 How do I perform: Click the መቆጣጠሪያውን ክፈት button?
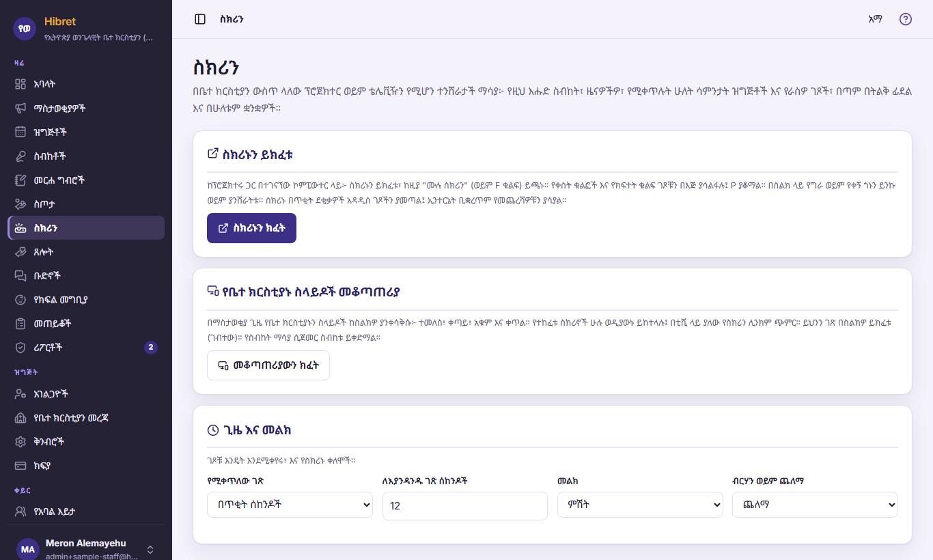(268, 365)
